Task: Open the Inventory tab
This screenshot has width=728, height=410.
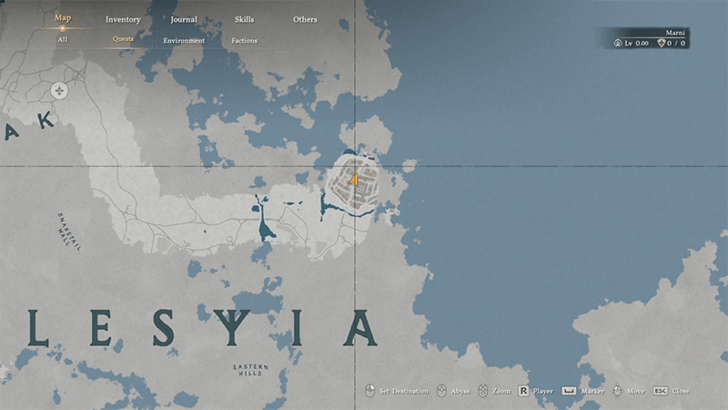Action: [123, 19]
